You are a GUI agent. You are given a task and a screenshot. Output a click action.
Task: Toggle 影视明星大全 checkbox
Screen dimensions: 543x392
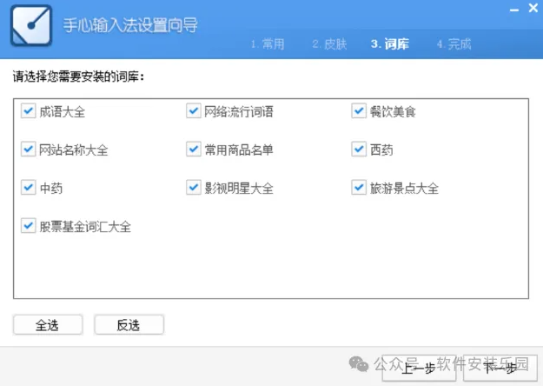pos(193,188)
